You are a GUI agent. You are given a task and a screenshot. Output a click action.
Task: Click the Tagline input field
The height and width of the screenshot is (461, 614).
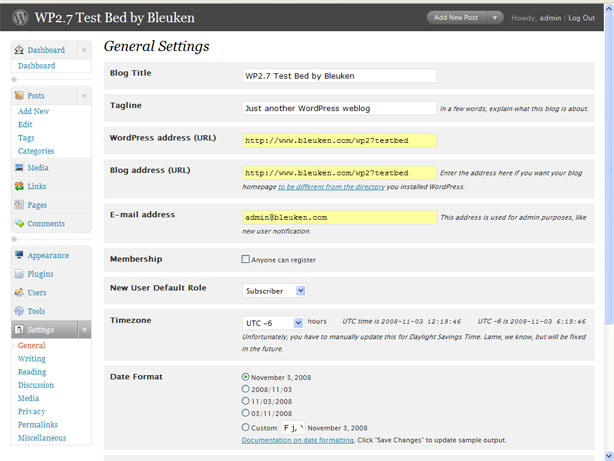tap(339, 108)
